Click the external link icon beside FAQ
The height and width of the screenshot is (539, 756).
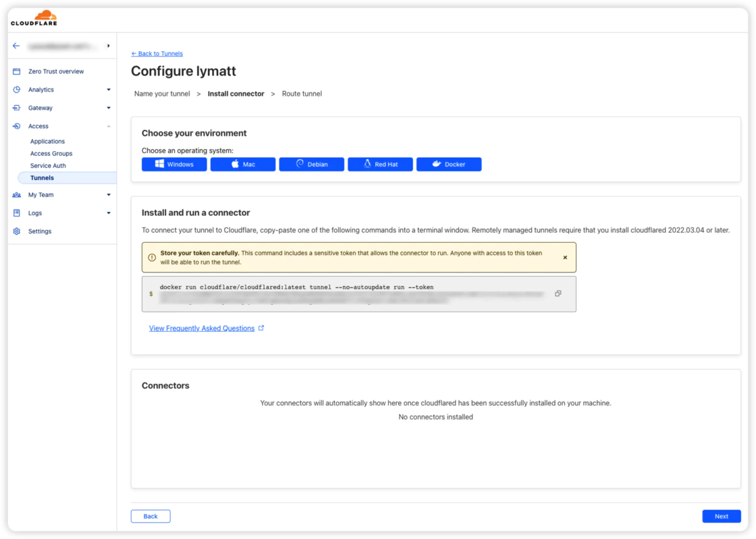pyautogui.click(x=261, y=328)
